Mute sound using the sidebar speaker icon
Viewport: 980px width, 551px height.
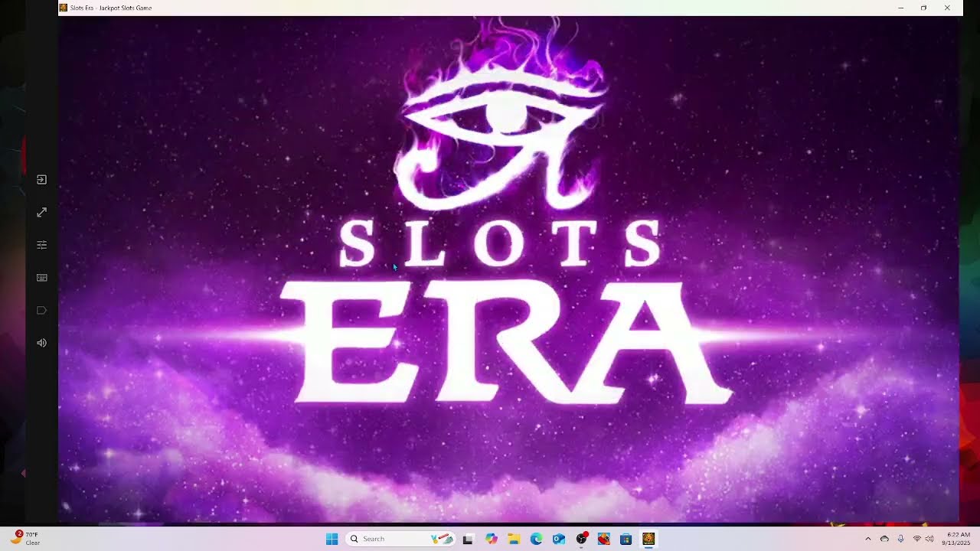pos(42,343)
